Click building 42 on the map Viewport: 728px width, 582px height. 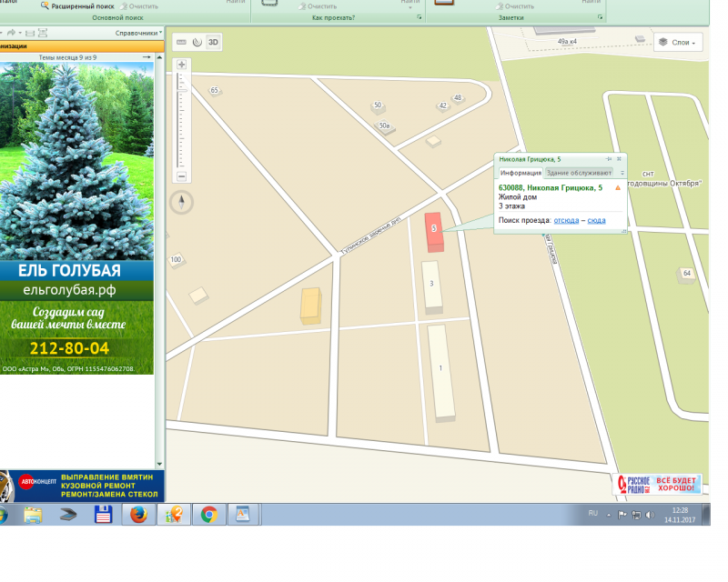click(443, 106)
